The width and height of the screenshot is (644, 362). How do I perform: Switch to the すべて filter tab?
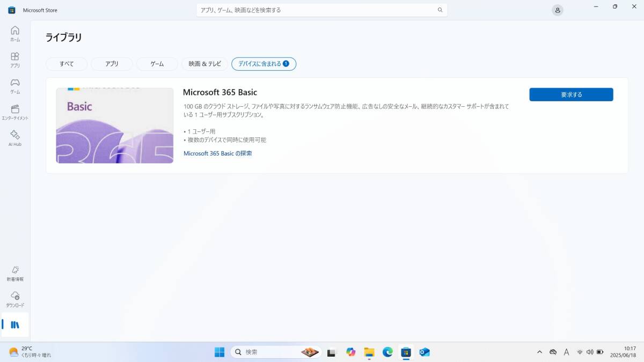coord(66,63)
